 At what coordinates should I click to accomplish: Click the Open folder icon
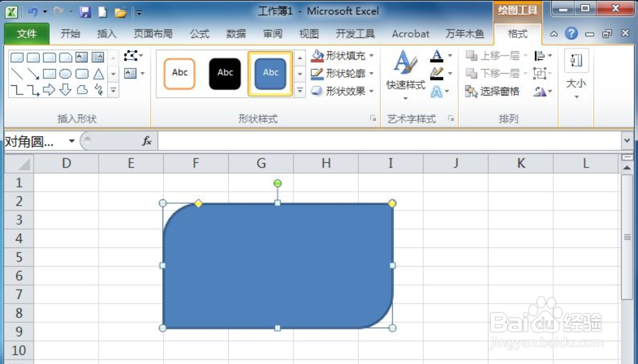[120, 13]
